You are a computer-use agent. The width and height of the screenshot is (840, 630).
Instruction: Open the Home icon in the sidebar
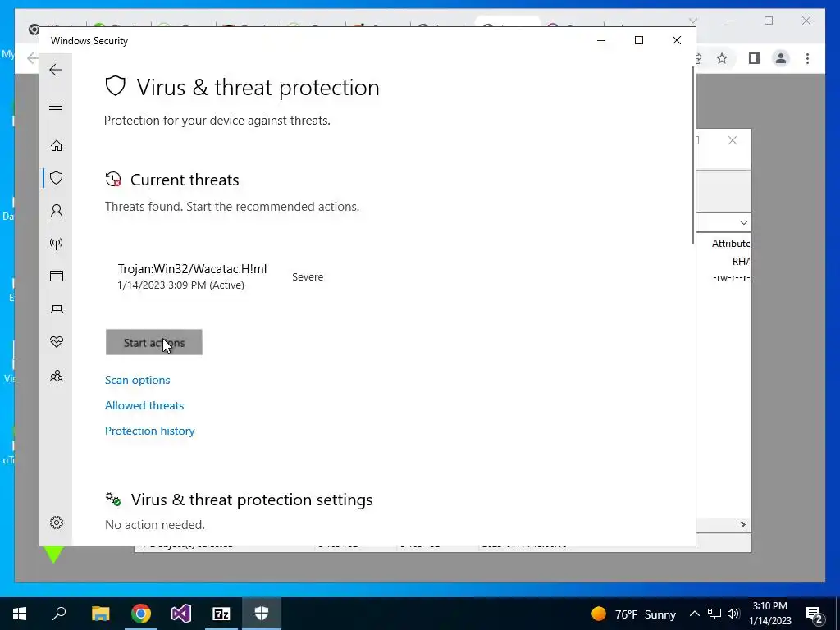pos(57,146)
